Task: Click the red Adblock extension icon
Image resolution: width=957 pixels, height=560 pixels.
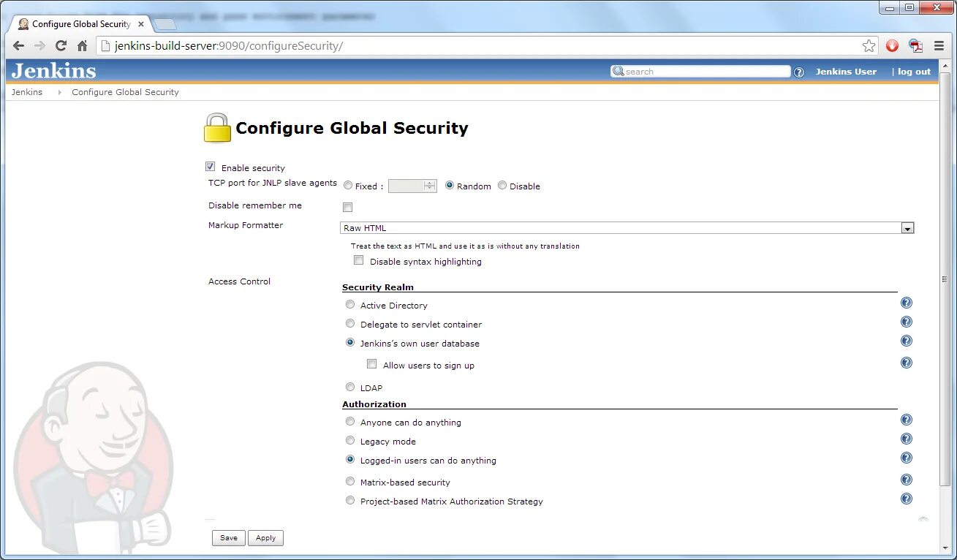Action: [893, 46]
